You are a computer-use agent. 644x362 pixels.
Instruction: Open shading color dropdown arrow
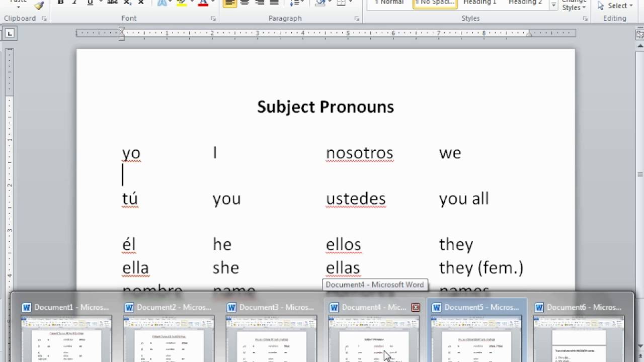(330, 3)
